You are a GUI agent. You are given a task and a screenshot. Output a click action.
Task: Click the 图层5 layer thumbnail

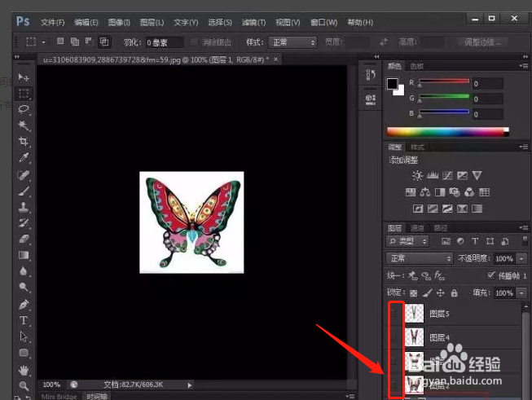coord(414,313)
